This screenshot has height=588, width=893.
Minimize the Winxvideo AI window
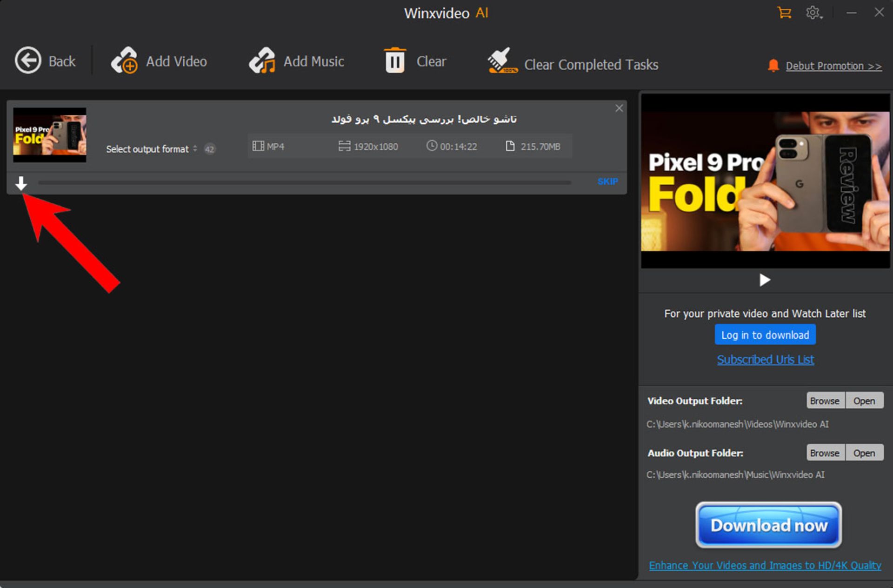[851, 13]
